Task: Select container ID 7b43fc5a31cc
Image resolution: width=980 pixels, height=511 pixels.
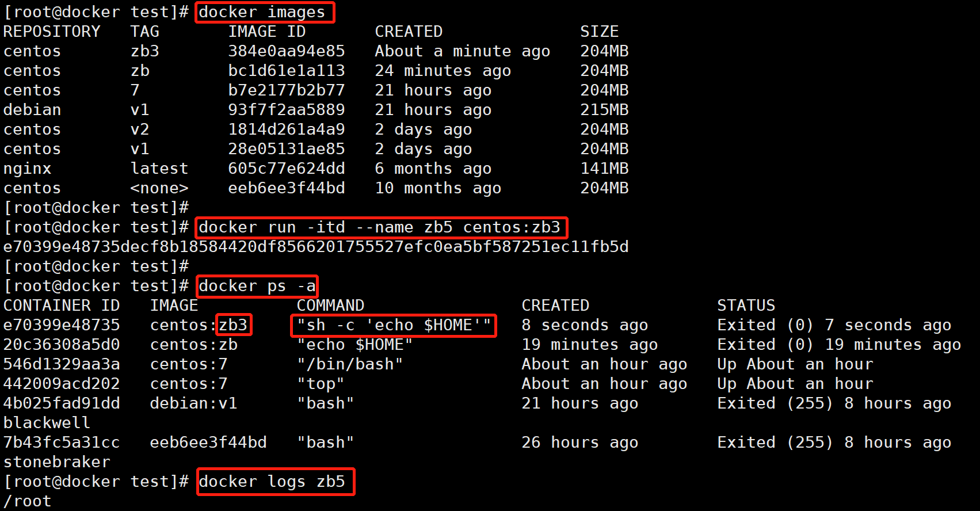Action: coord(62,443)
